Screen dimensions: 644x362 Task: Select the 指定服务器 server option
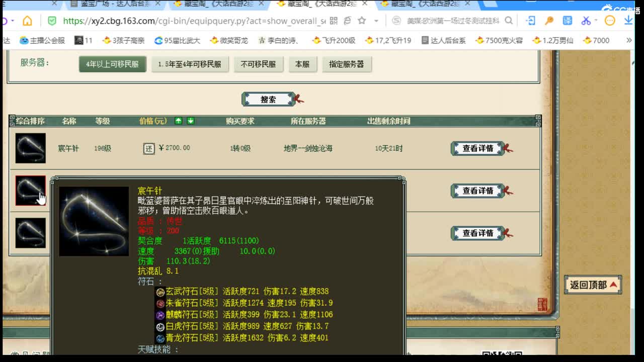coord(346,64)
